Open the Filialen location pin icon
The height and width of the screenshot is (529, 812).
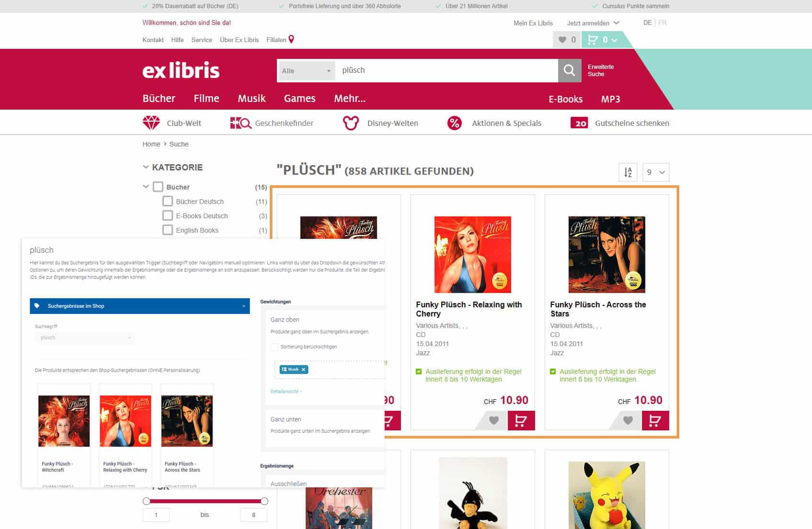pyautogui.click(x=292, y=39)
